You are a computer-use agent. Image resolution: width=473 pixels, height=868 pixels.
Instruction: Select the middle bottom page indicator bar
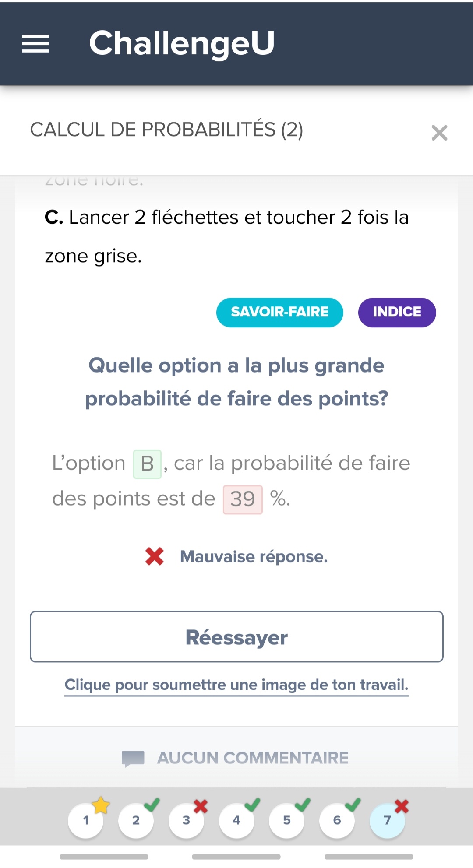tap(236, 857)
